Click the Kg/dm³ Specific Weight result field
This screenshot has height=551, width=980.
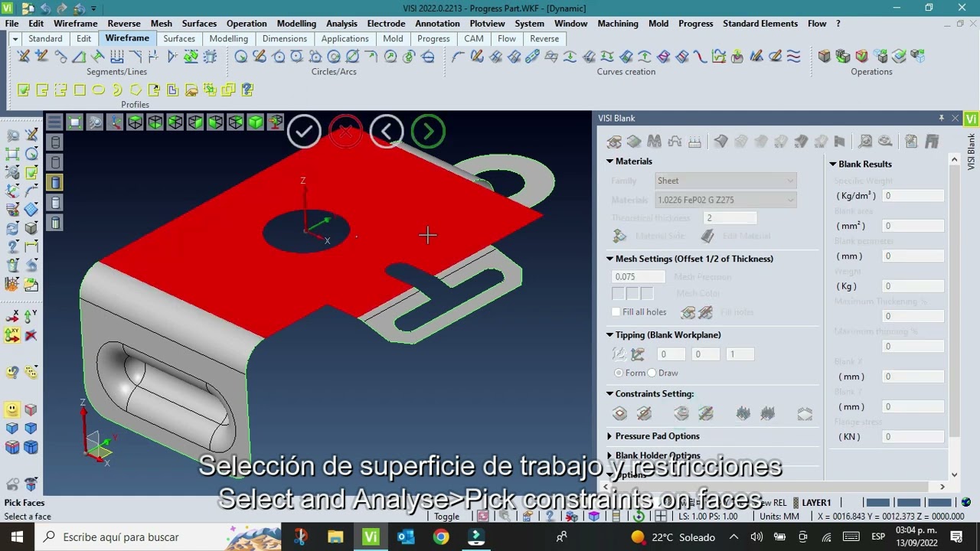coord(913,196)
